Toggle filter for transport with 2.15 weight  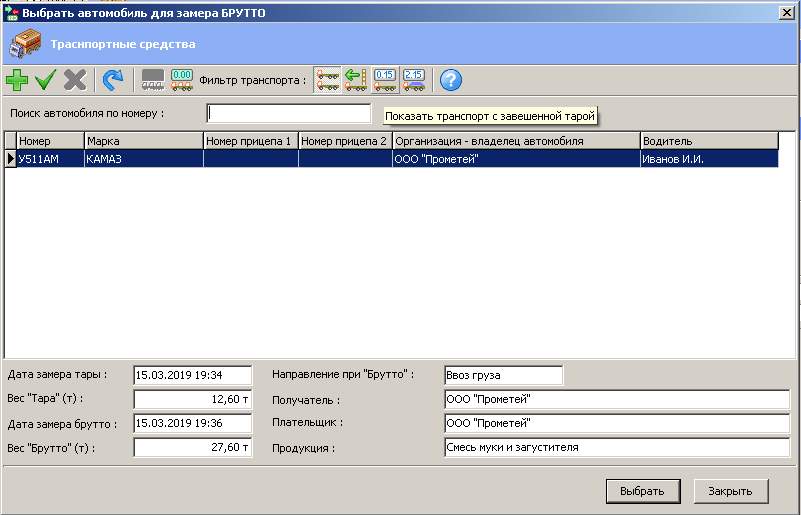(x=414, y=80)
